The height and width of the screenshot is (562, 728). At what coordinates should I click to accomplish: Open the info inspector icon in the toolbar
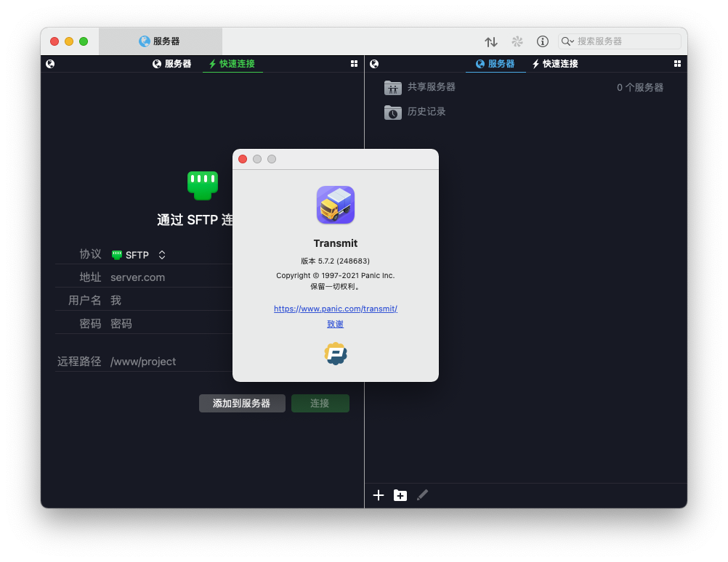tap(542, 42)
